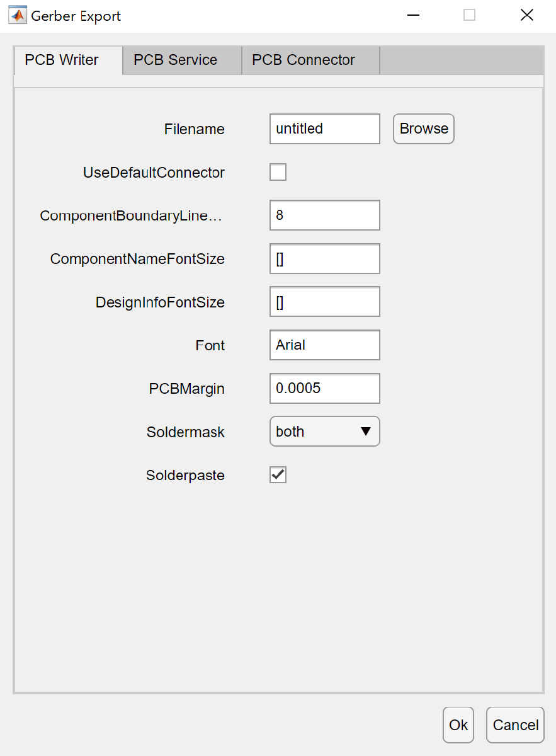
Task: Dismiss the dialog with Cancel button
Action: [515, 725]
